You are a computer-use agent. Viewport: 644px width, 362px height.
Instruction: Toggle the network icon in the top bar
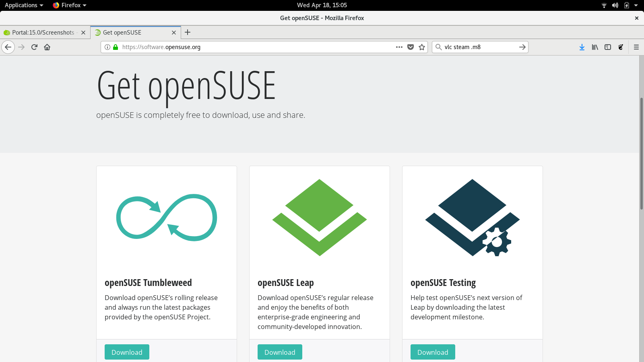pos(604,5)
